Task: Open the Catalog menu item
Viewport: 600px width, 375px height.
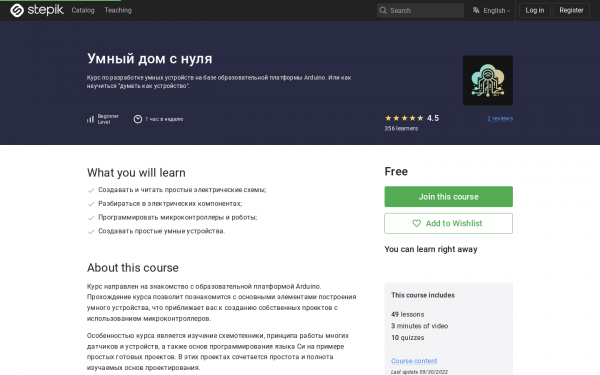Action: coord(83,10)
